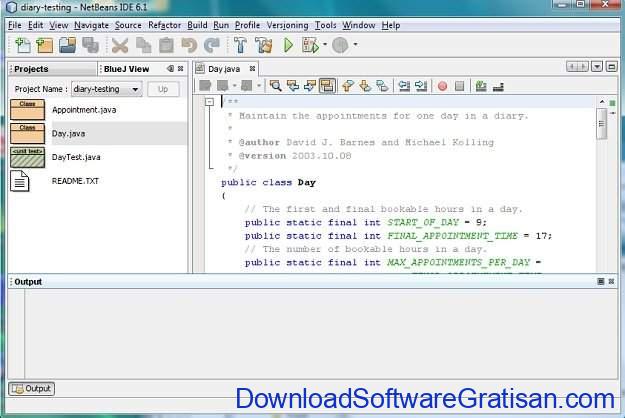Click the Shift Line Right icon
Image resolution: width=625 pixels, height=418 pixels.
[421, 86]
